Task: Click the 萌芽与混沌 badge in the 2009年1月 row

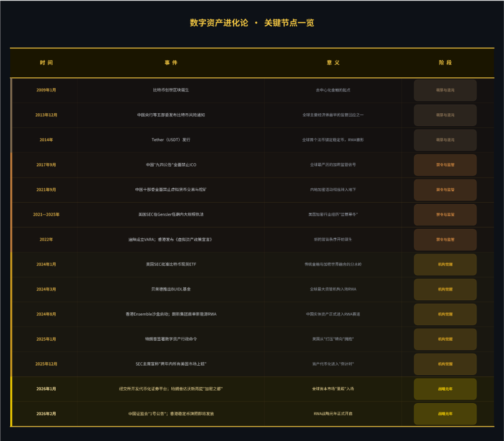Action: (x=445, y=90)
